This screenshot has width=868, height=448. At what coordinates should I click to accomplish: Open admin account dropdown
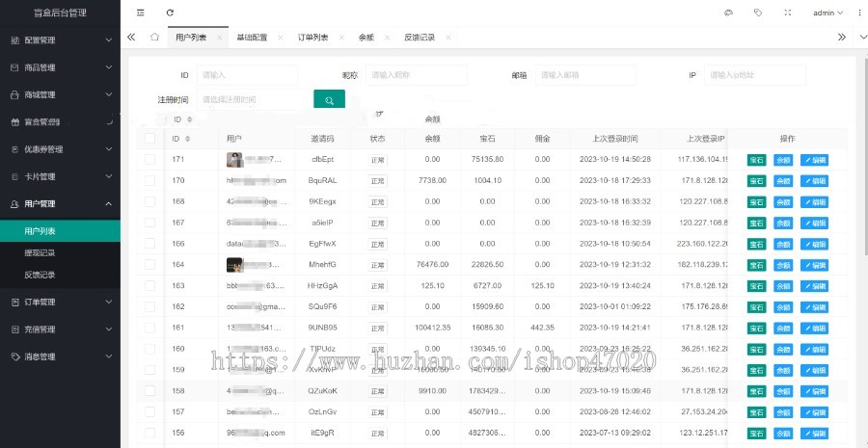pyautogui.click(x=828, y=13)
